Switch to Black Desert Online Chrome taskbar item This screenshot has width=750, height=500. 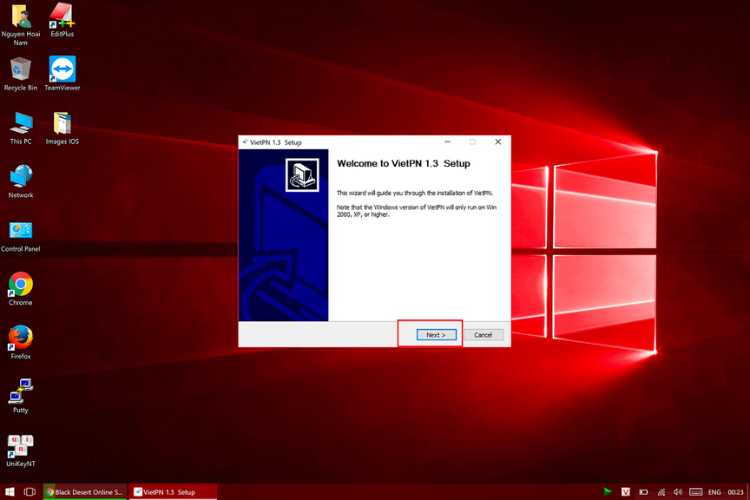(85, 492)
